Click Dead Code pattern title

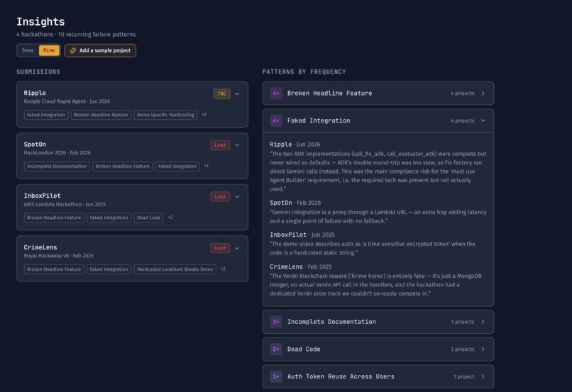304,349
